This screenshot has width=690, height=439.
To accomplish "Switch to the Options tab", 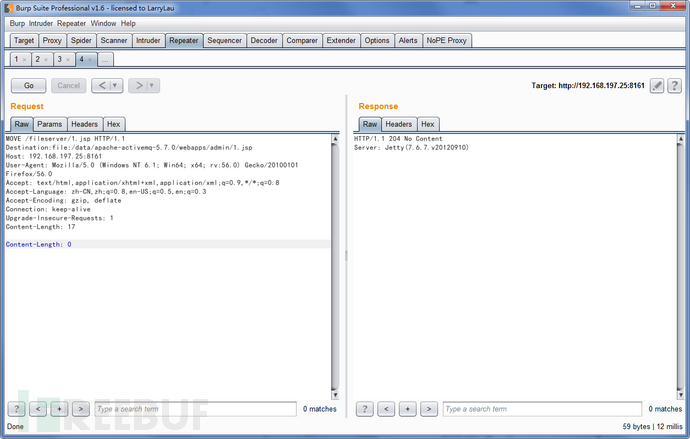I will click(377, 40).
